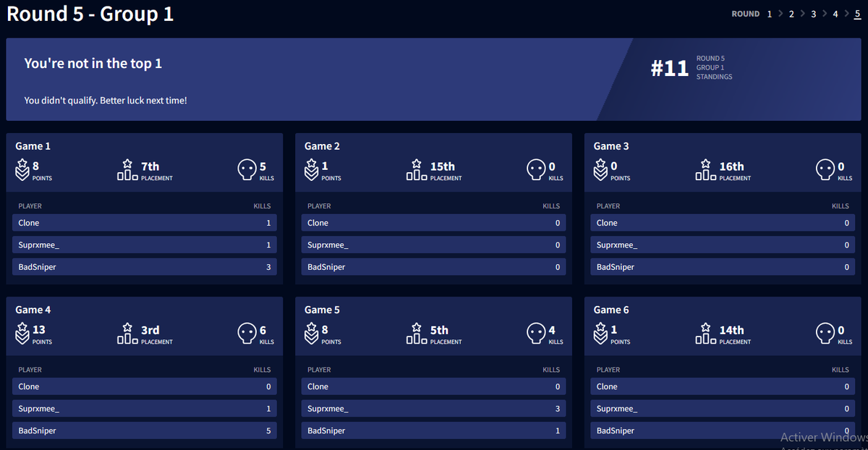Viewport: 868px width, 450px height.
Task: Click the Game 4 card title
Action: [33, 310]
